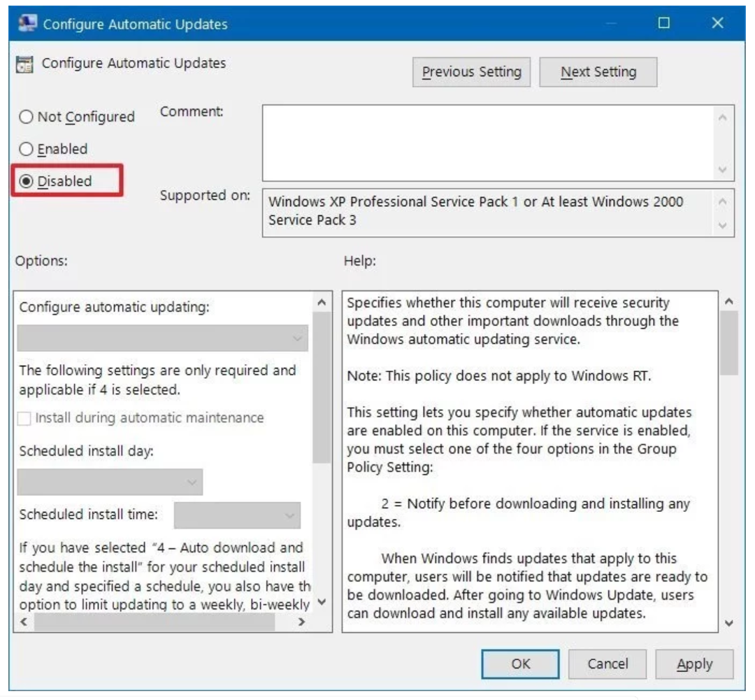Select the Enabled radio button
Screen dimensions: 755x700
coord(26,149)
